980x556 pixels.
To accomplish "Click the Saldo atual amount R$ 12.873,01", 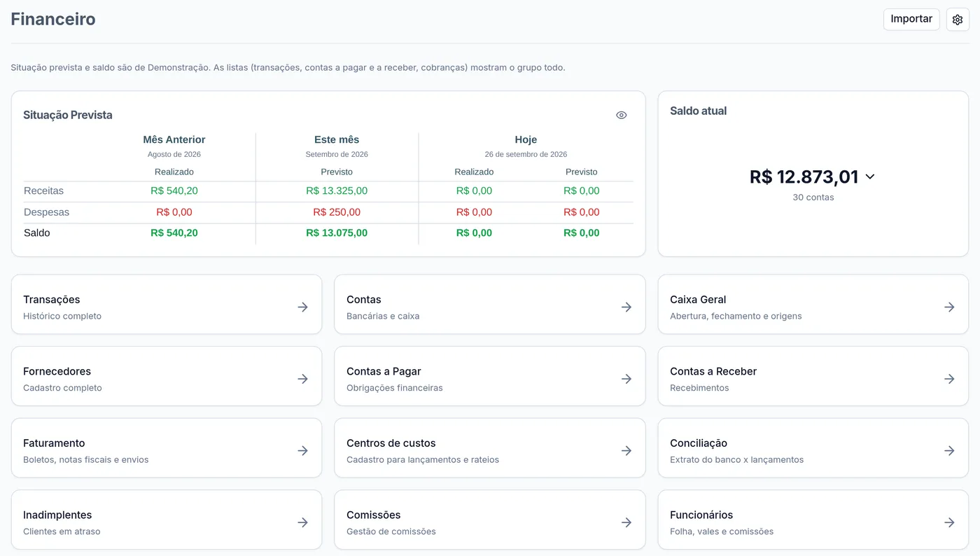I will [x=804, y=176].
